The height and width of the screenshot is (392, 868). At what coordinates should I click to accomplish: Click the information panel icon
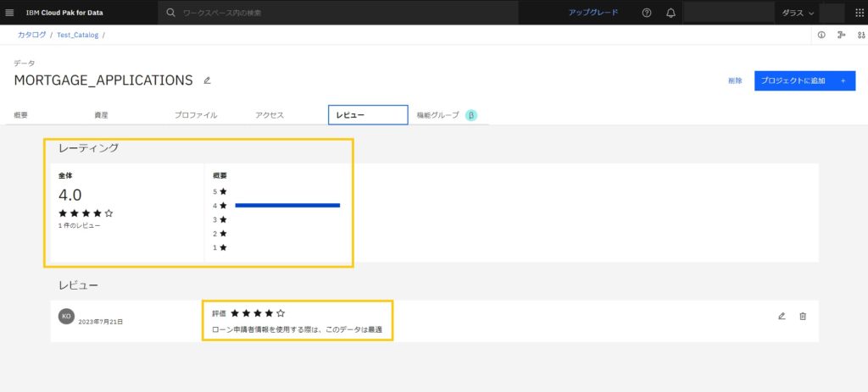click(x=821, y=35)
